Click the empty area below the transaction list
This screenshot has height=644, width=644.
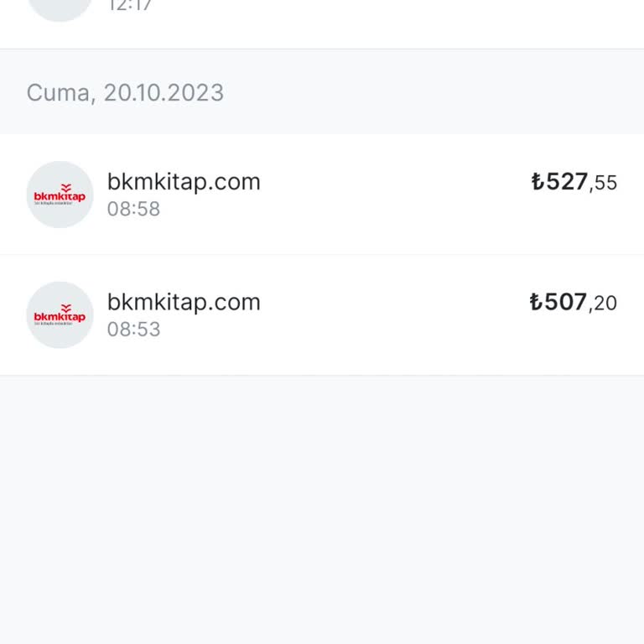[x=322, y=503]
